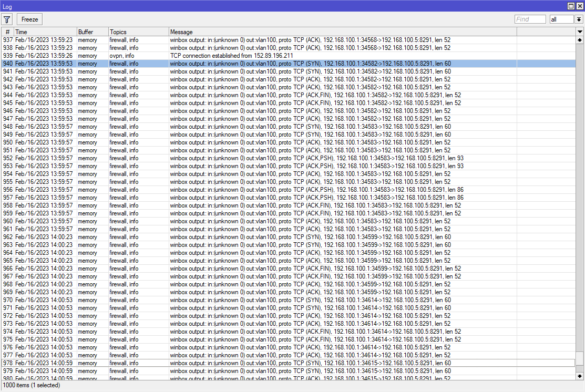The width and height of the screenshot is (585, 392).
Task: Close the Log window
Action: 580,6
